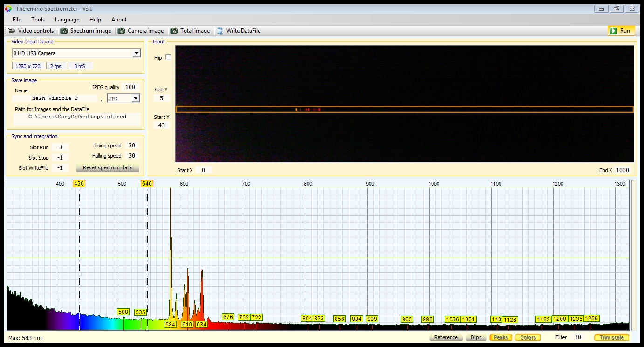
Task: Enable the Flip checkbox
Action: tap(168, 57)
